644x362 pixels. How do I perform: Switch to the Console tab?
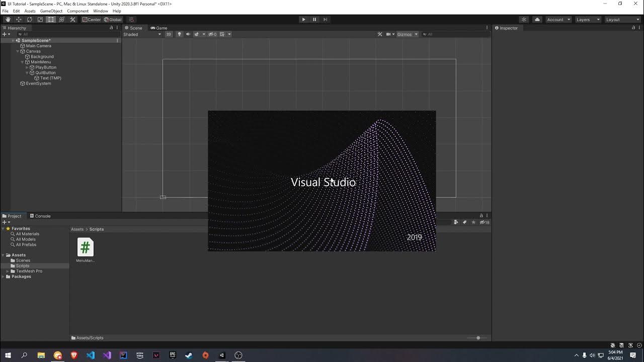click(x=40, y=216)
